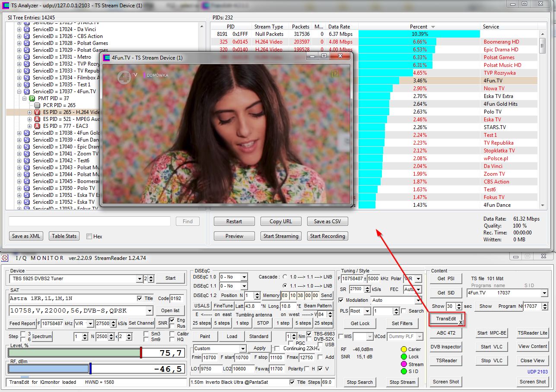Viewport: 556px width, 392px height.
Task: Click the S icon of service 17040 Epic Drama
Action: point(27,147)
